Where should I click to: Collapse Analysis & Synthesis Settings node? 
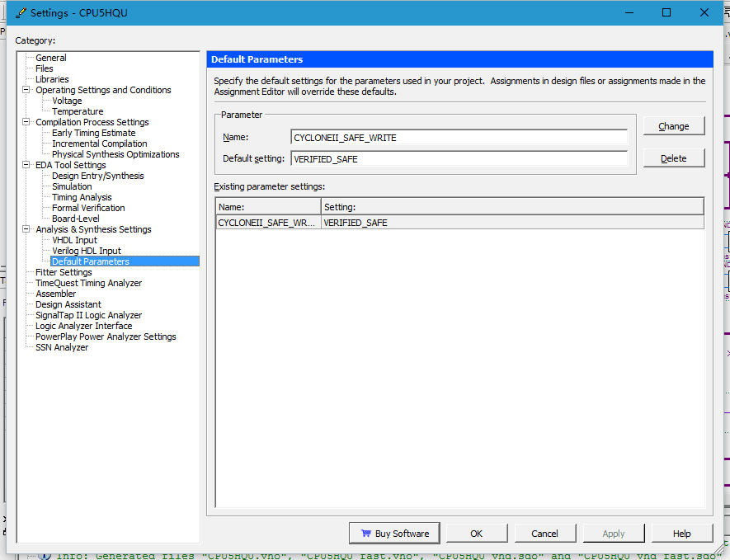point(26,229)
